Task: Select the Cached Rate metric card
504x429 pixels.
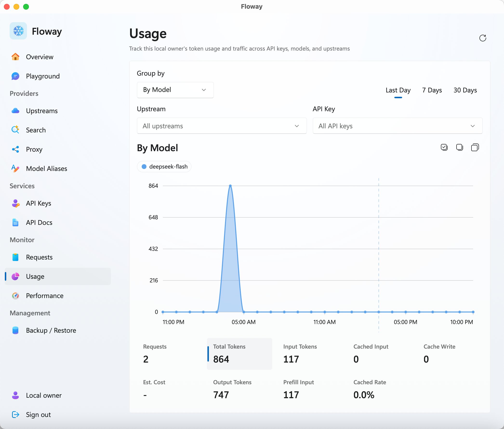Action: (x=380, y=389)
